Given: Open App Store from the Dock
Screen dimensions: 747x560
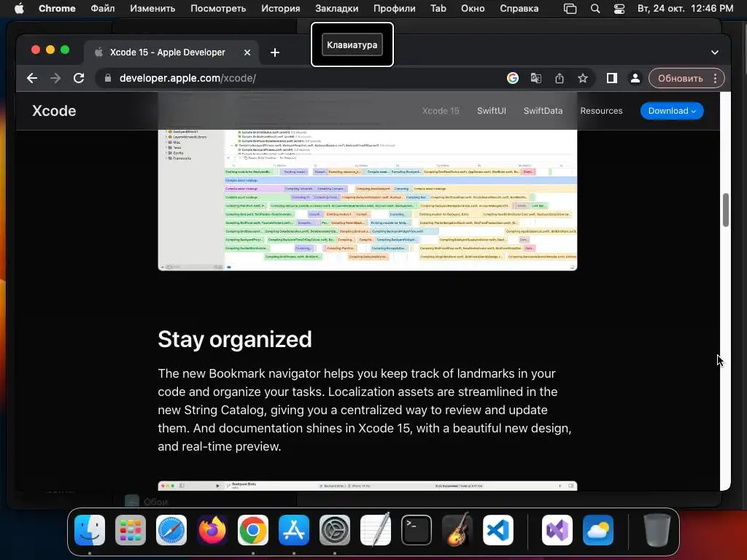Looking at the screenshot, I should 294,530.
